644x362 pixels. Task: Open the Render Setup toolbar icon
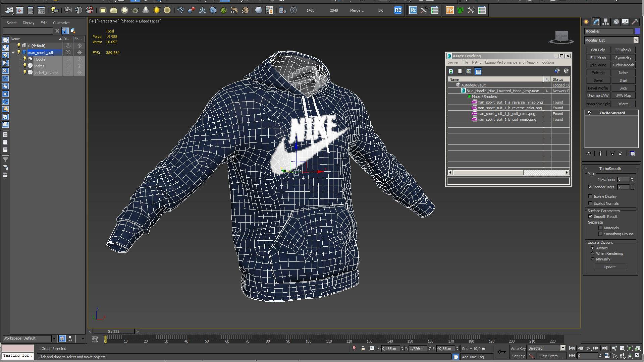[x=9, y=10]
